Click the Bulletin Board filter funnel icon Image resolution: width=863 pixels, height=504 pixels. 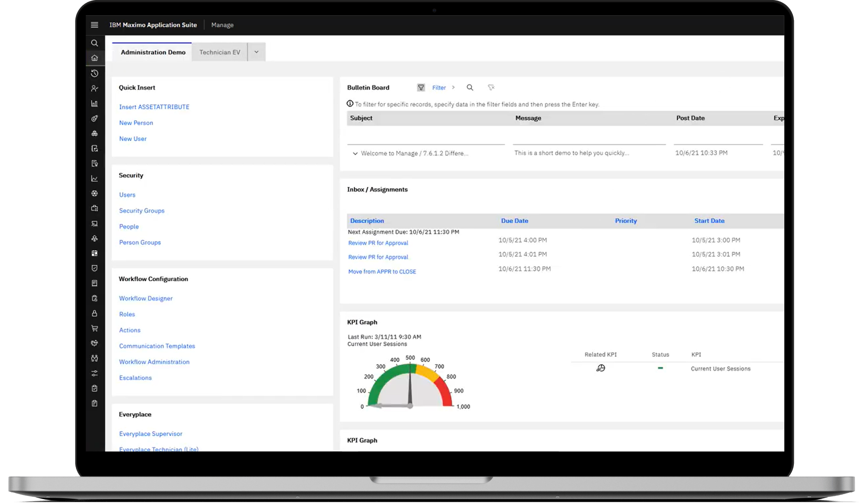421,87
